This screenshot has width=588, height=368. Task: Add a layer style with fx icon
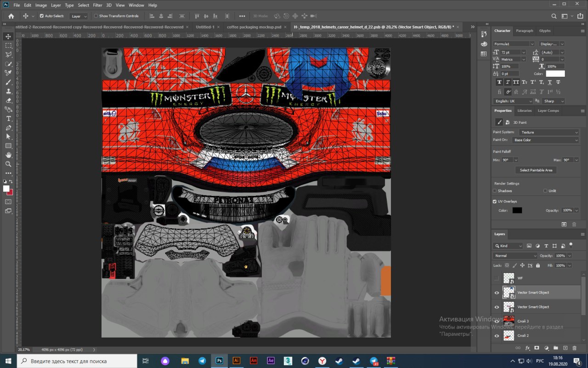pyautogui.click(x=528, y=348)
